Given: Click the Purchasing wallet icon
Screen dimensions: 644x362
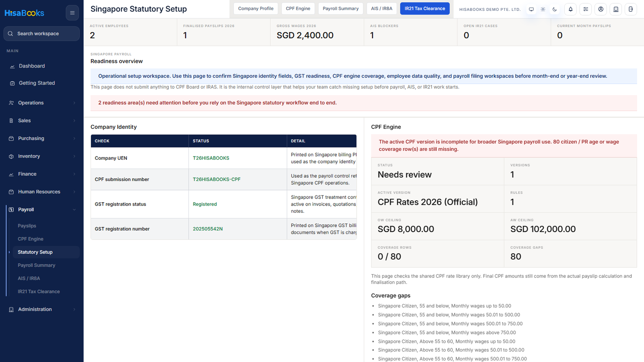Looking at the screenshot, I should (11, 138).
